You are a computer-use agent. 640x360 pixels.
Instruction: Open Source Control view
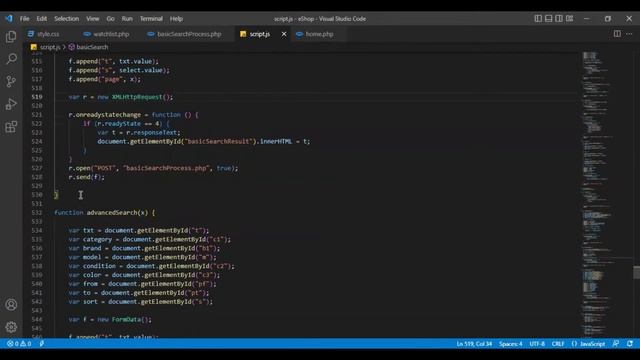[11, 81]
